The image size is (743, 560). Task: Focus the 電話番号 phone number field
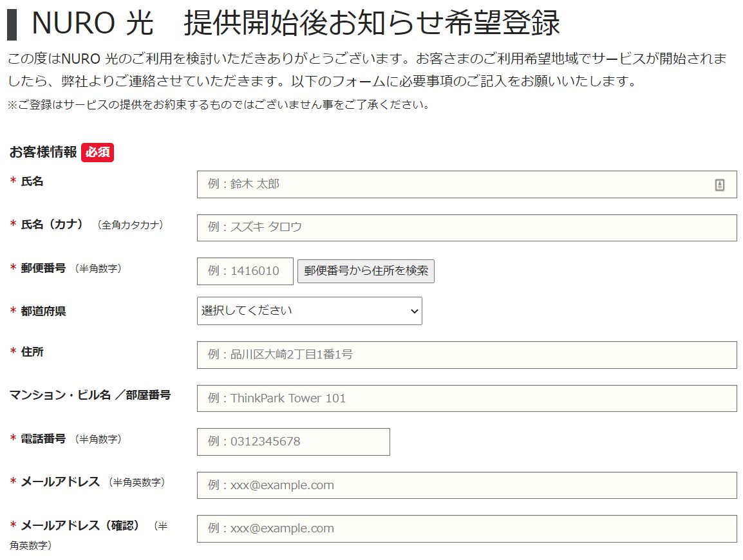[x=294, y=442]
